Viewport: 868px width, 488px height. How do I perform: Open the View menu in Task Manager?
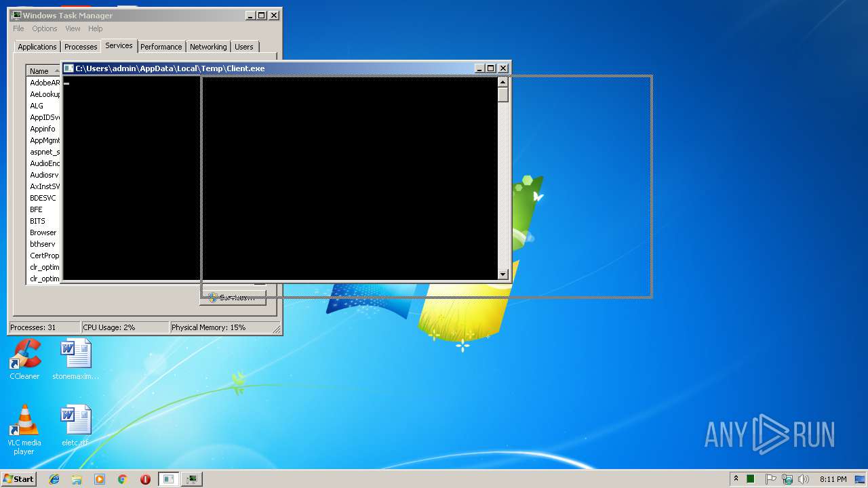(73, 28)
